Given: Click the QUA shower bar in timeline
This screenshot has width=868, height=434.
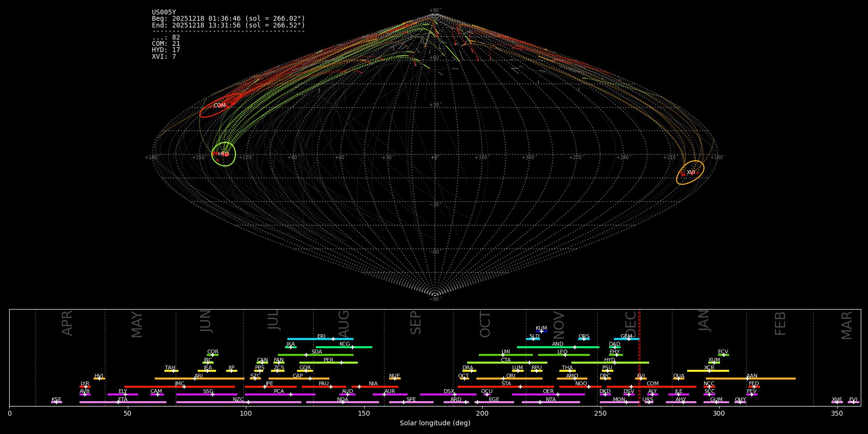Looking at the screenshot, I should [678, 379].
